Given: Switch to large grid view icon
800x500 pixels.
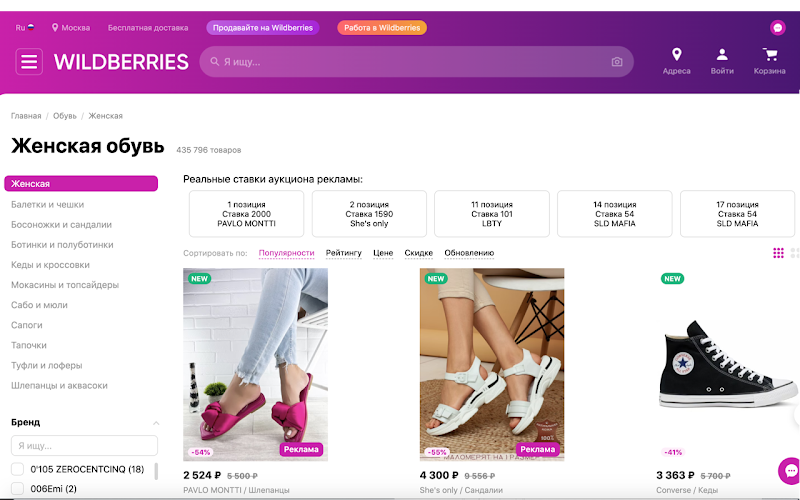Looking at the screenshot, I should tap(778, 253).
